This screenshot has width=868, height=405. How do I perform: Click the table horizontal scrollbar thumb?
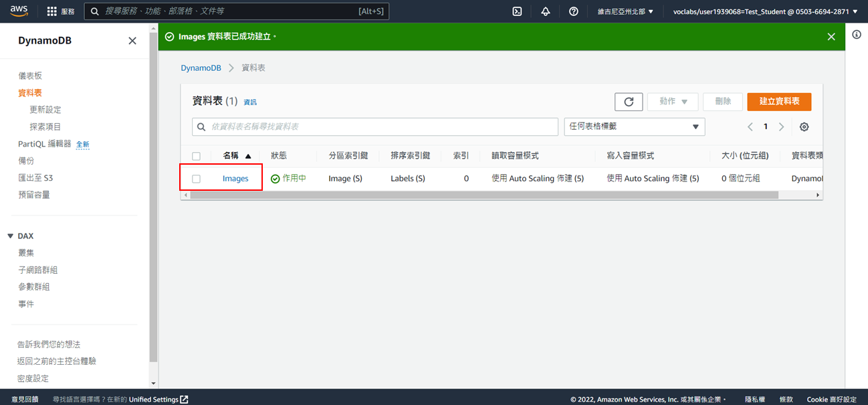[485, 195]
